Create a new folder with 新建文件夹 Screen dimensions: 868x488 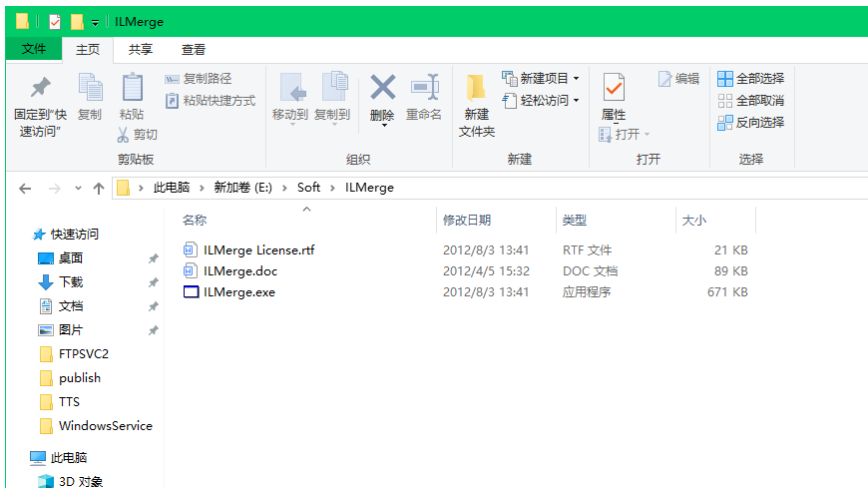[477, 107]
